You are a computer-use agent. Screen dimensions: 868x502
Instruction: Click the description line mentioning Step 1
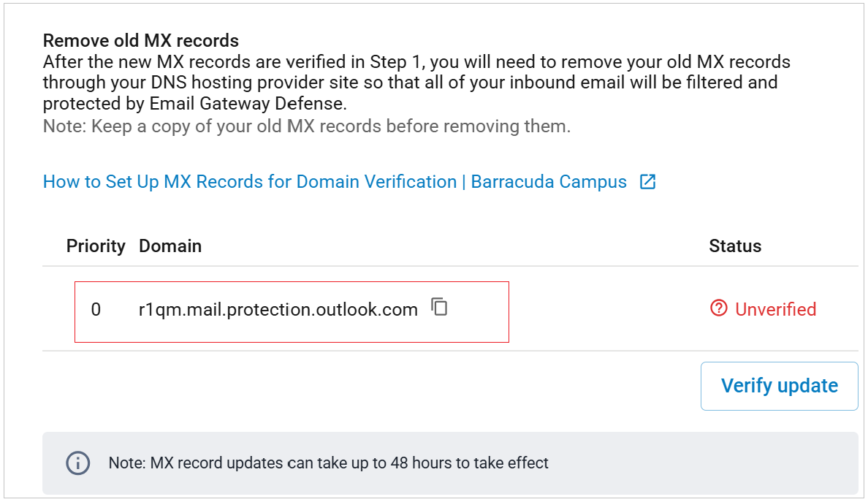416,61
